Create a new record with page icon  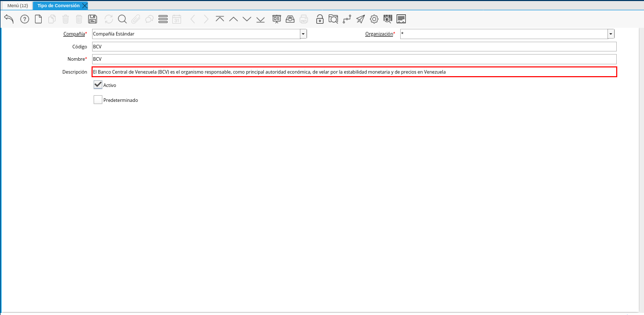38,19
